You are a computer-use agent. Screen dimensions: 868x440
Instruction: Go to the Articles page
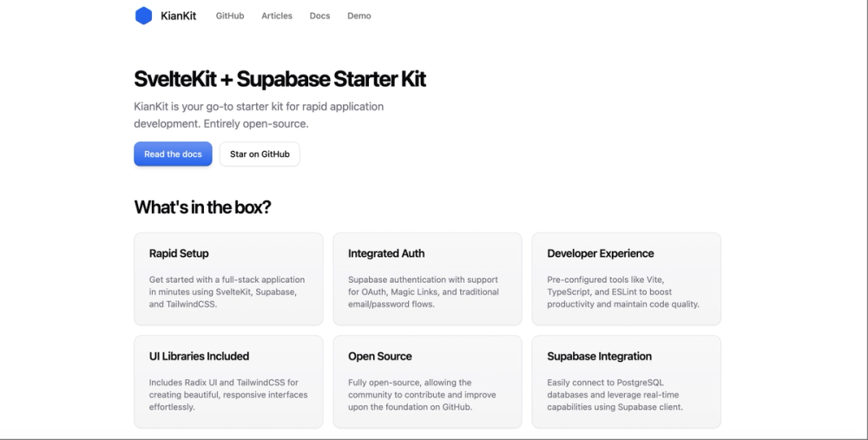pos(277,16)
